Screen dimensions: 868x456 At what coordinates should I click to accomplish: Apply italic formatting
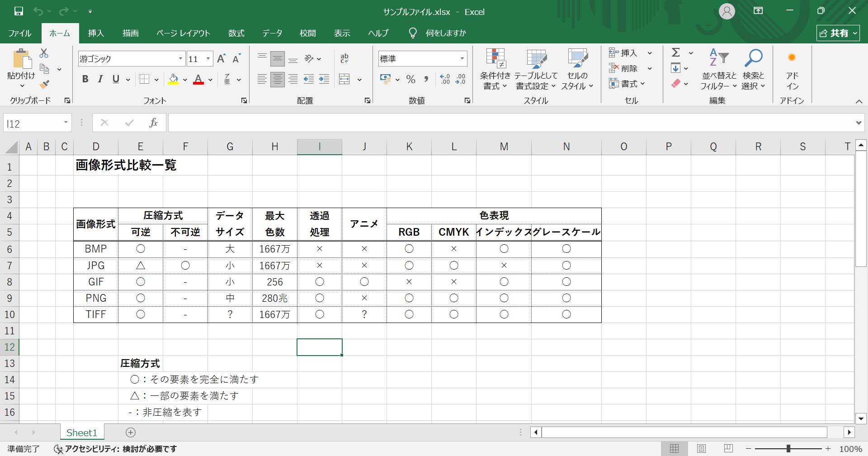(100, 79)
